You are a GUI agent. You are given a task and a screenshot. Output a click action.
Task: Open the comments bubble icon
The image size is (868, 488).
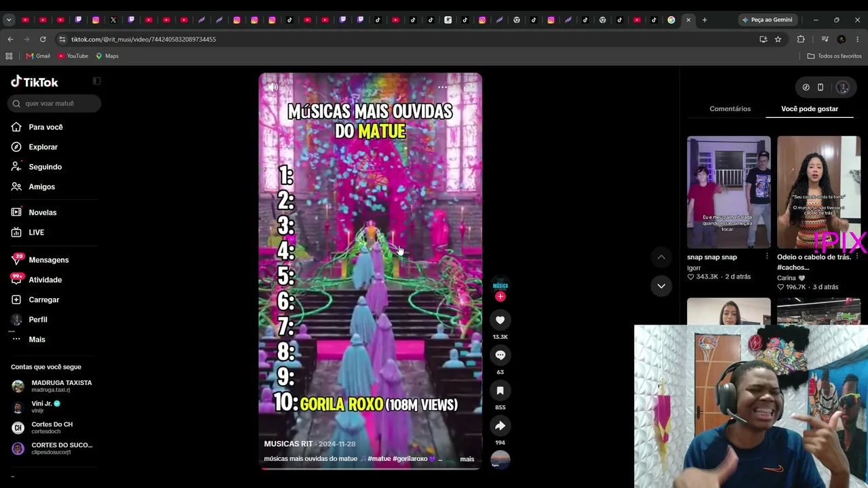point(500,355)
